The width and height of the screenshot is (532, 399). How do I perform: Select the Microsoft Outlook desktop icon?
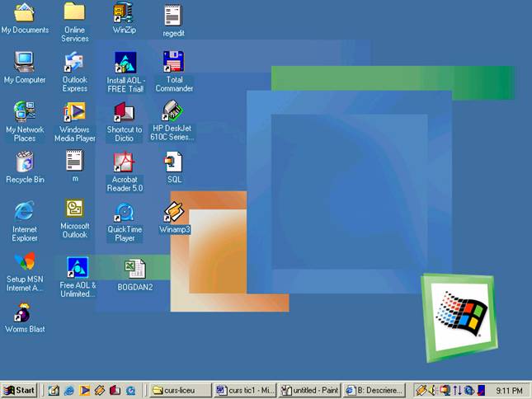[x=74, y=209]
